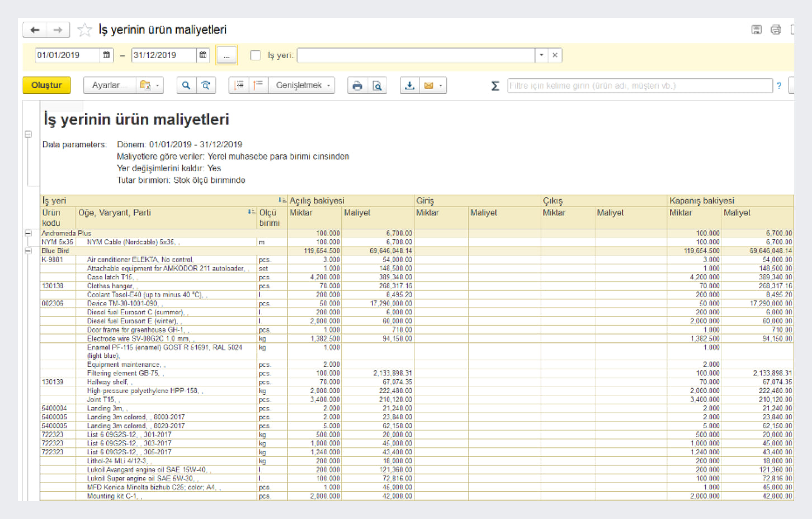Click the download/save report icon

409,85
